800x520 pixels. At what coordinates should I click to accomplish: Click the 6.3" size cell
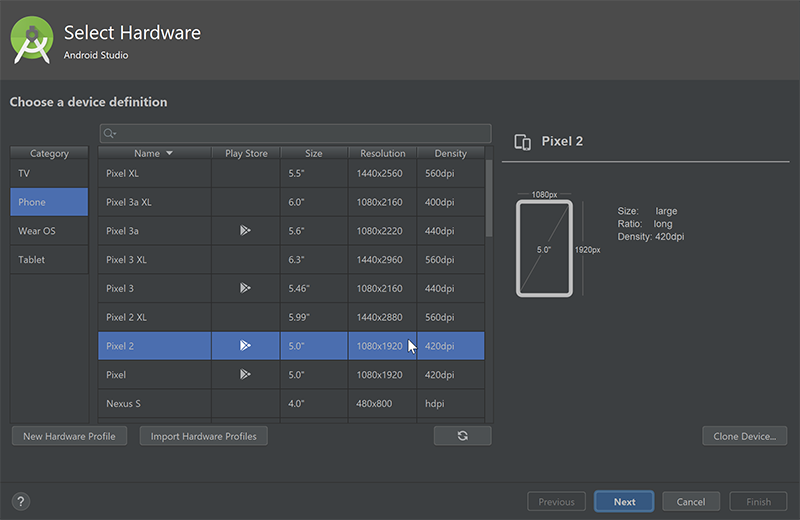tap(314, 259)
